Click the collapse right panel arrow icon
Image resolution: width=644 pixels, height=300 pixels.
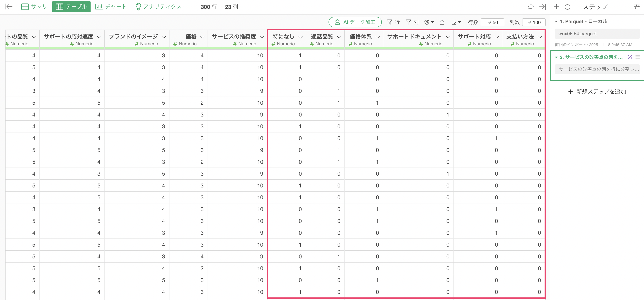[542, 7]
